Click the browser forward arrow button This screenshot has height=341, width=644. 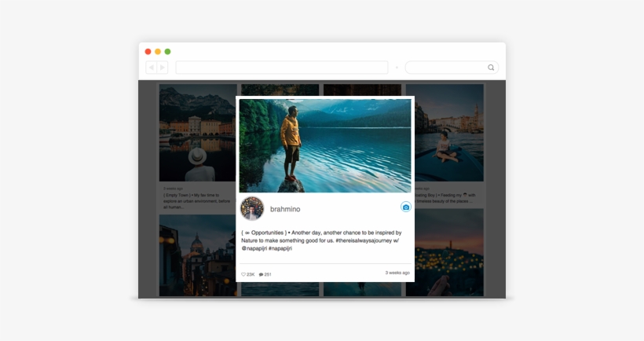tap(163, 68)
